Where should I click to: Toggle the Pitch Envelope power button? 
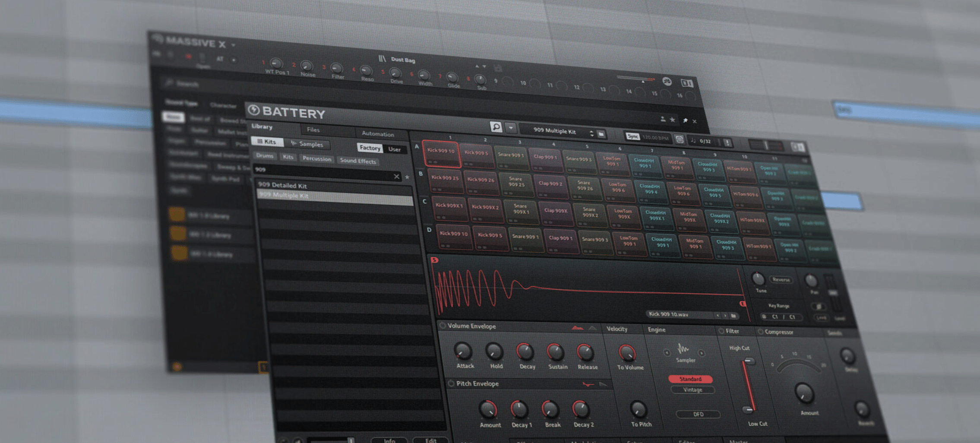click(451, 383)
